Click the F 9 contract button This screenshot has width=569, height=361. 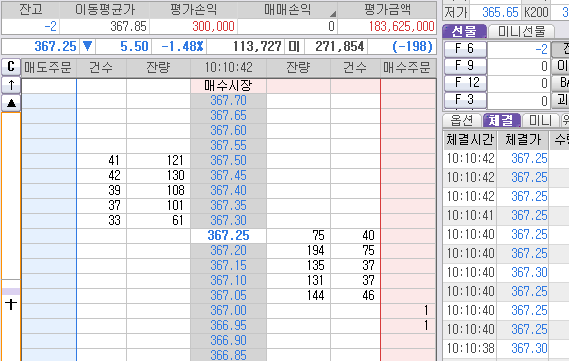[x=465, y=66]
